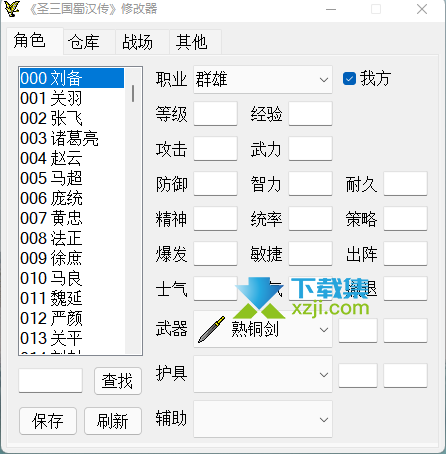Focus the search field beside 查找

(51, 381)
